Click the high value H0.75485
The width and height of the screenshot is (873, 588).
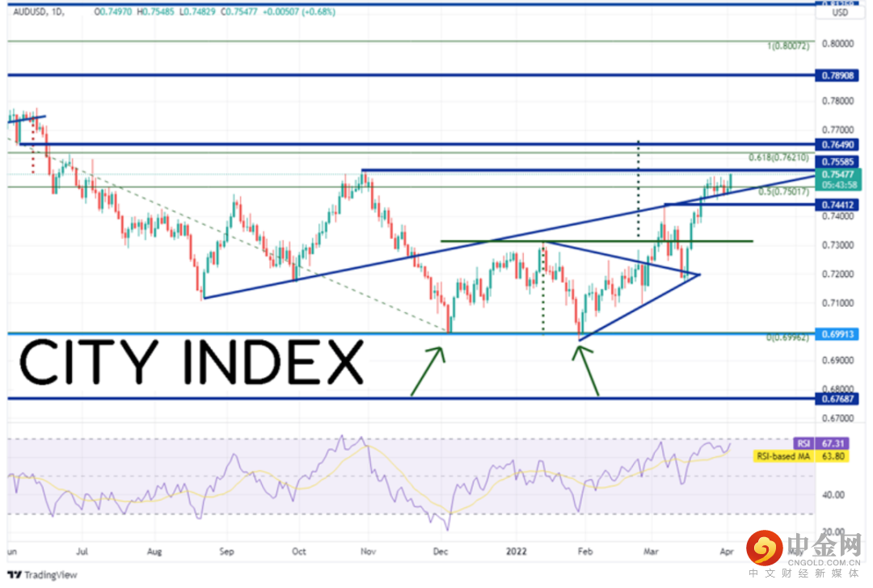point(155,11)
